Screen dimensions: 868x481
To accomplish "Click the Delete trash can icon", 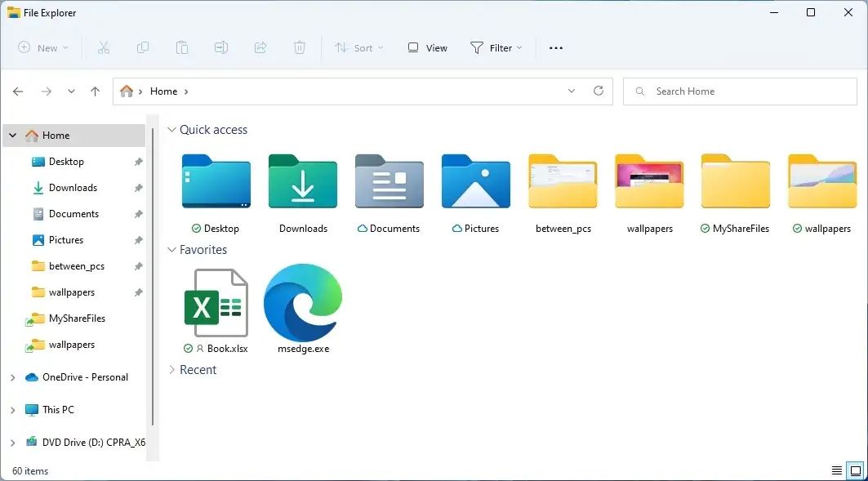I will (300, 48).
